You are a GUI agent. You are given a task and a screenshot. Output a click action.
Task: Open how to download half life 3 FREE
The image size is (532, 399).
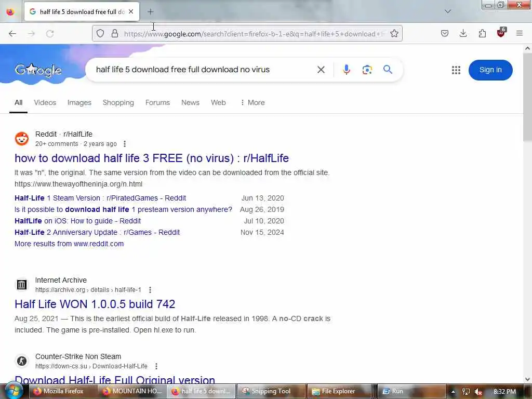(152, 158)
